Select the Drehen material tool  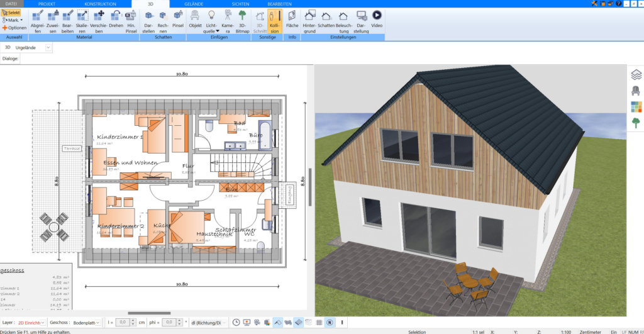click(x=116, y=19)
